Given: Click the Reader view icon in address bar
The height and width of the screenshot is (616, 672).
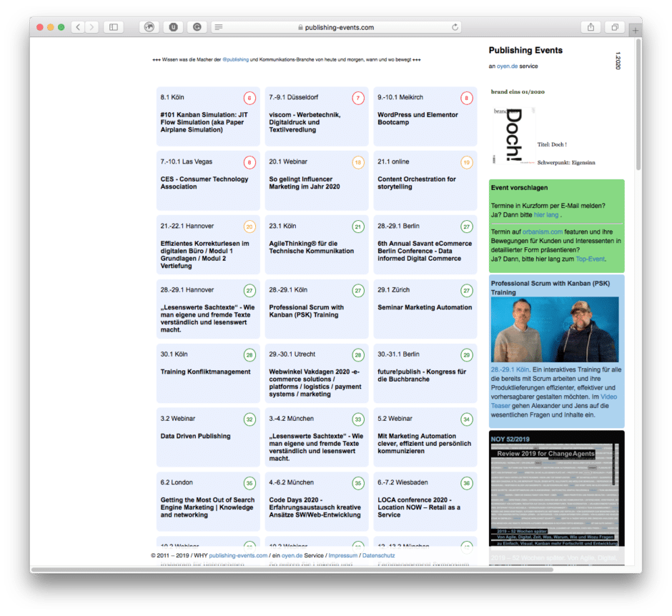Looking at the screenshot, I should click(x=218, y=27).
